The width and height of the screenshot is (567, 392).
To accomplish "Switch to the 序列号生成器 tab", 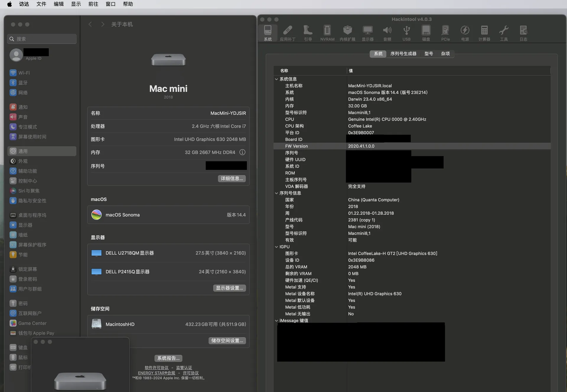I will tap(403, 54).
